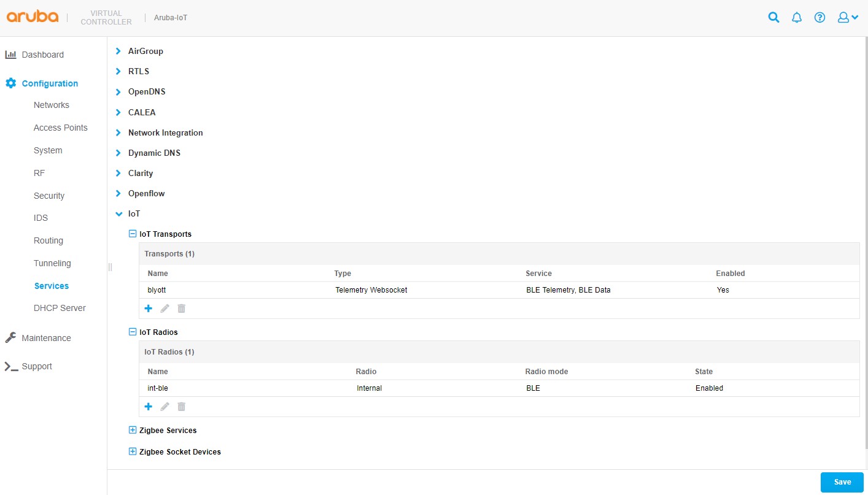
Task: Add a new IoT radio with plus icon
Action: pyautogui.click(x=148, y=407)
